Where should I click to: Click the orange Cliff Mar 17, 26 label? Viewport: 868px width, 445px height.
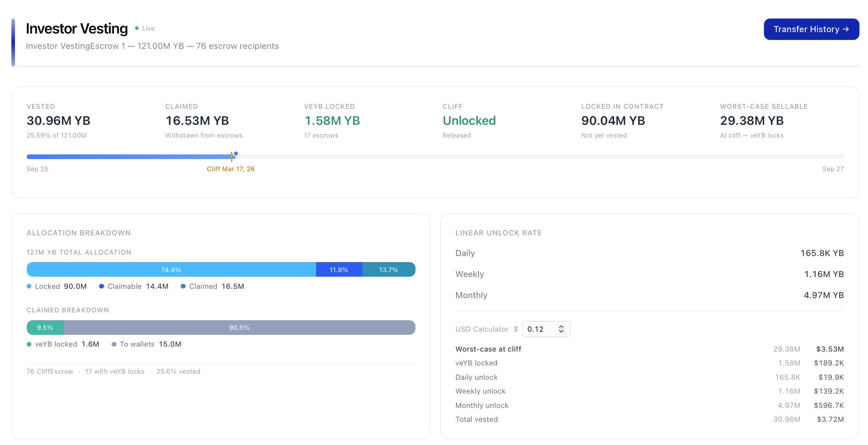coord(231,169)
